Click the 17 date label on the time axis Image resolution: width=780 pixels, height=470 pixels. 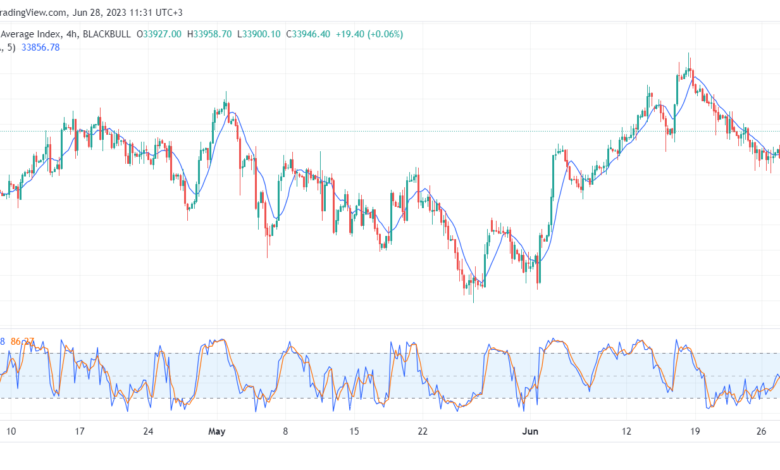coord(80,431)
